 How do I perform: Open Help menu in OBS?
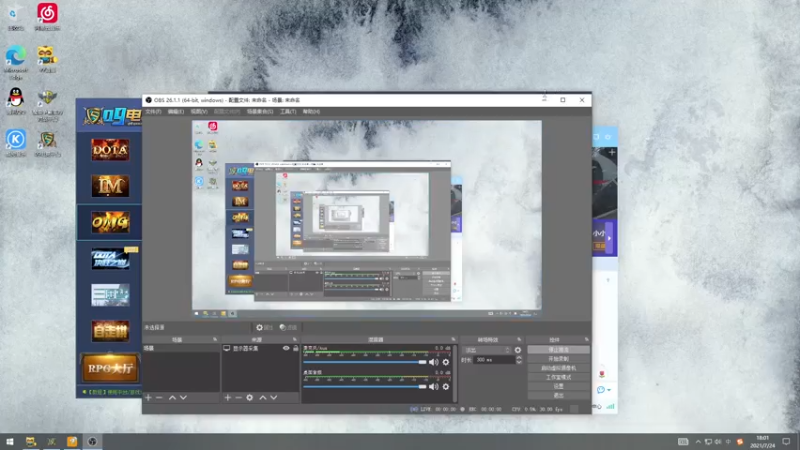pos(311,112)
